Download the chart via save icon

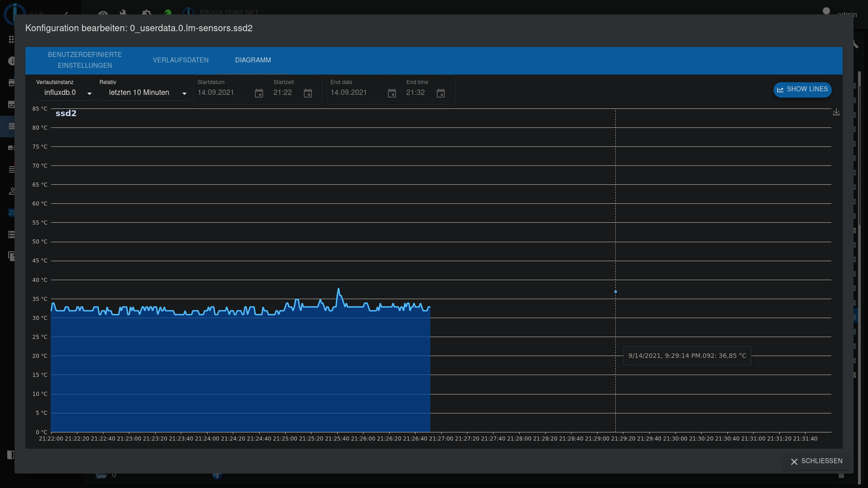pos(836,112)
